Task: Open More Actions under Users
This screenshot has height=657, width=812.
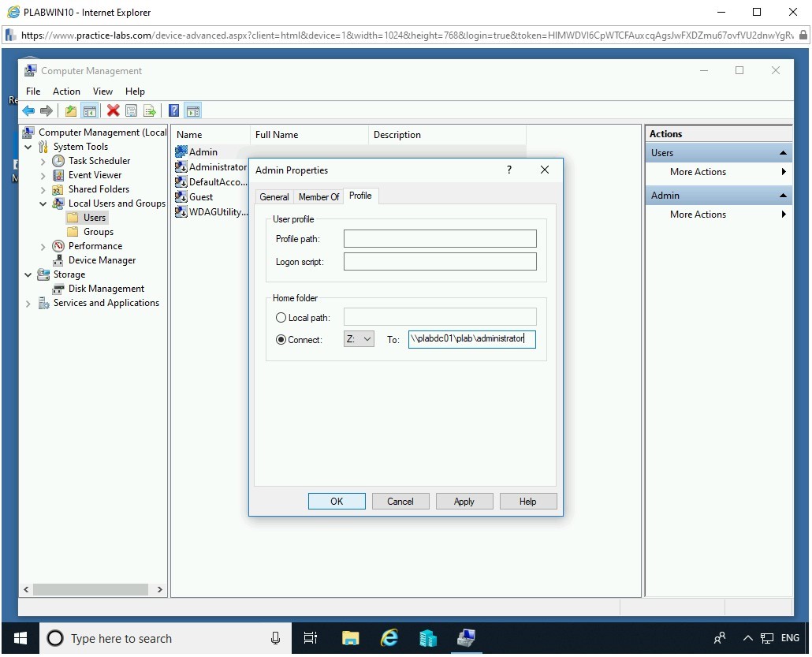Action: pos(719,172)
